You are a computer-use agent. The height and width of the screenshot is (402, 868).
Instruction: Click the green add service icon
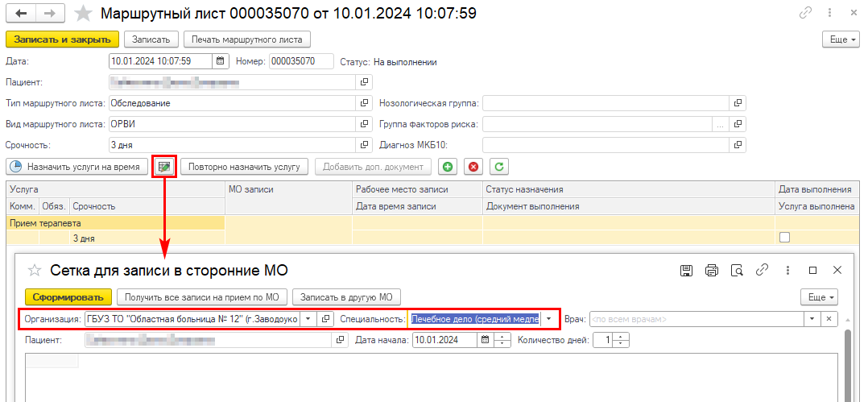446,167
